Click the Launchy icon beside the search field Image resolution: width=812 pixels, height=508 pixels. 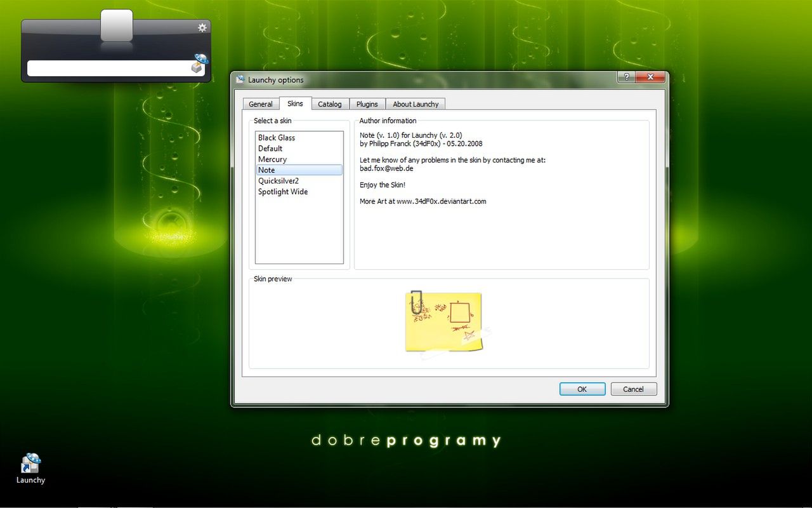point(200,63)
